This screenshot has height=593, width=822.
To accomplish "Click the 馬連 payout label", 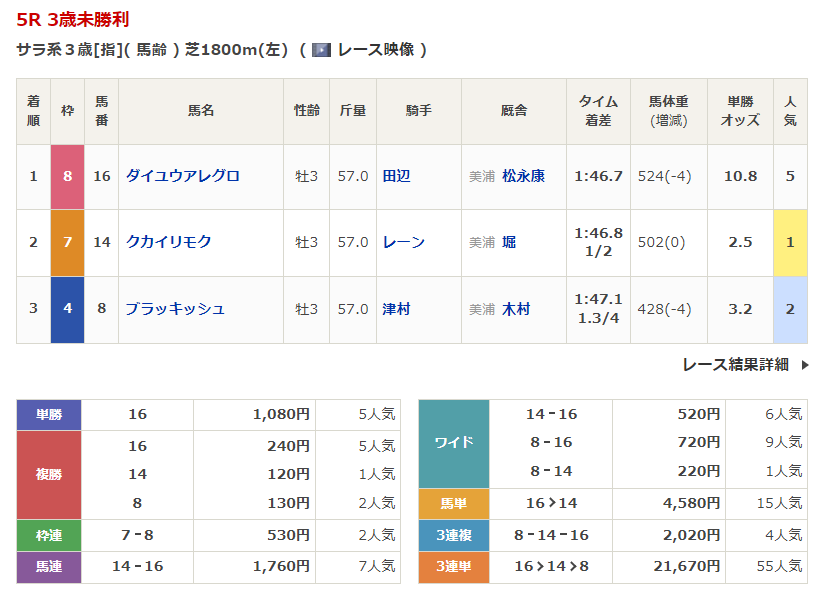I will coord(49,567).
